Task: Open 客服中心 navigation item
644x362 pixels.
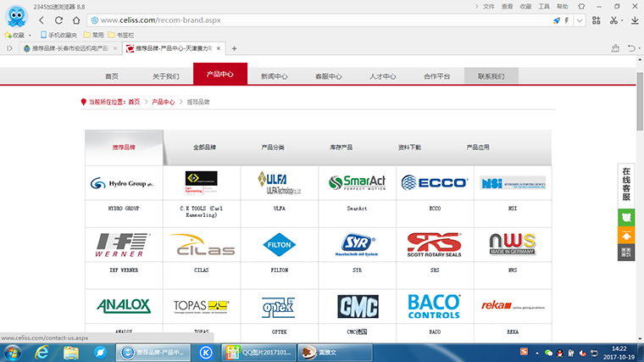Action: pos(329,76)
